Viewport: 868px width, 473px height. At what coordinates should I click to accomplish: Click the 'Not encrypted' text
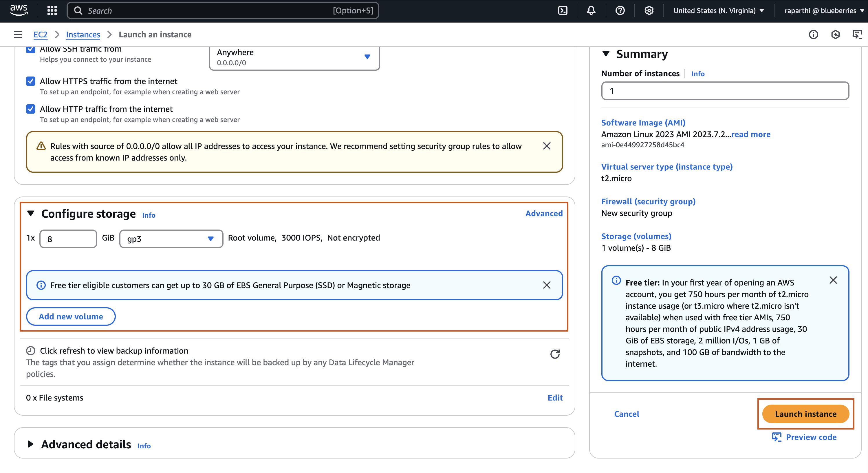354,238
